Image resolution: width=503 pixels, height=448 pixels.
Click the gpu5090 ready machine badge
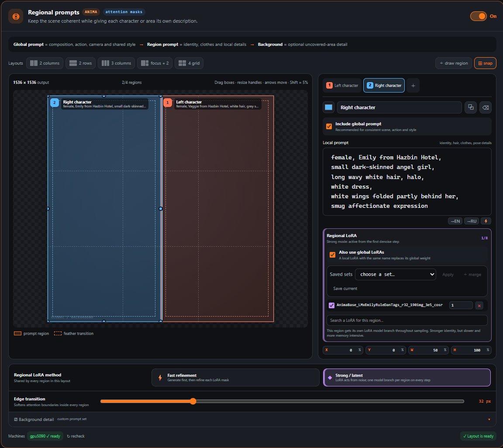(45, 436)
